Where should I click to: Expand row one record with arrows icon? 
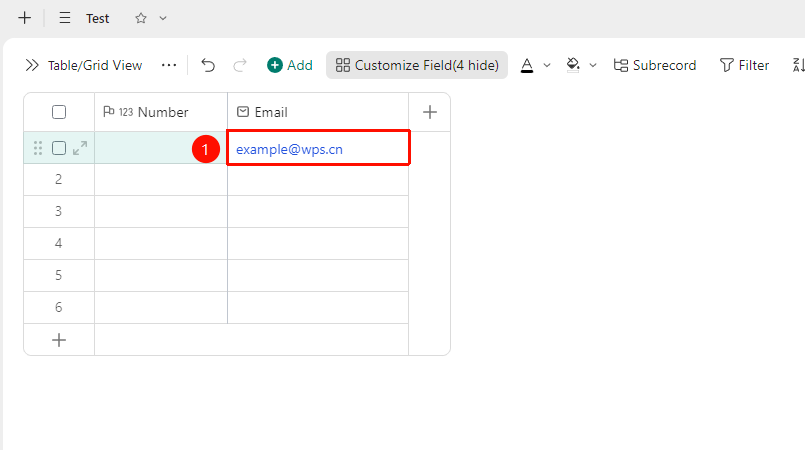80,148
